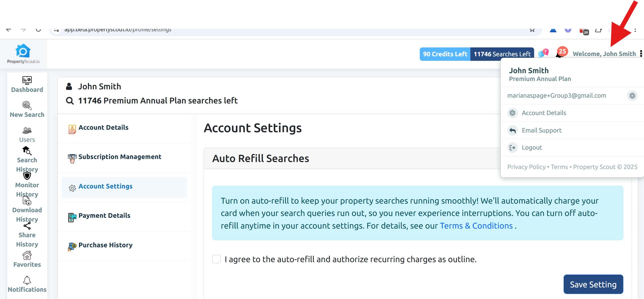The width and height of the screenshot is (644, 299).
Task: Check the auto-refill agreement checkbox
Action: click(x=216, y=259)
